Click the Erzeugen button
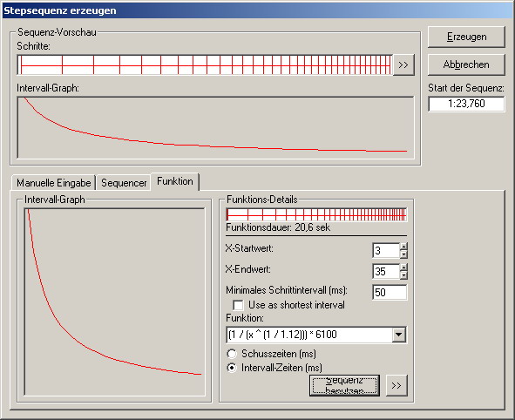 coord(466,37)
